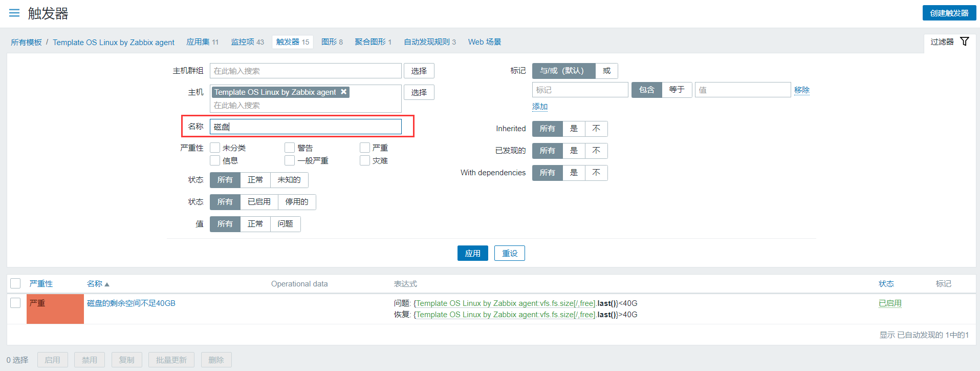Image resolution: width=980 pixels, height=371 pixels.
Task: Apply the filter with 应用
Action: [x=473, y=253]
